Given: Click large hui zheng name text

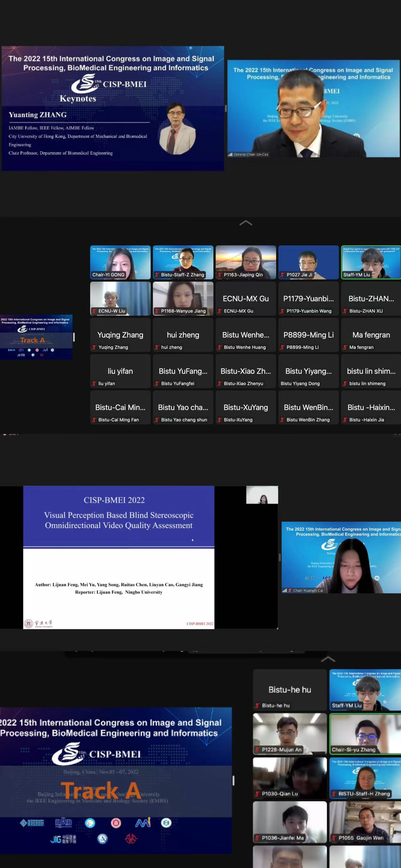Looking at the screenshot, I should (183, 335).
